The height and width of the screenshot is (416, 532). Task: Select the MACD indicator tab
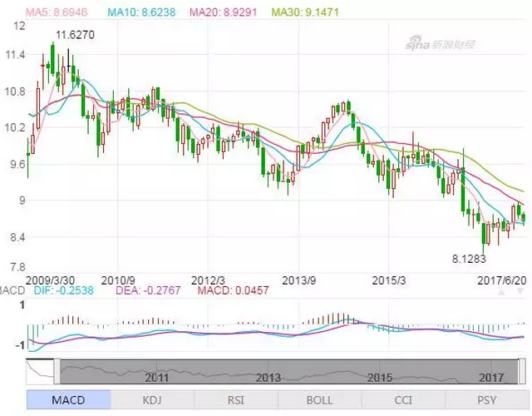67,401
